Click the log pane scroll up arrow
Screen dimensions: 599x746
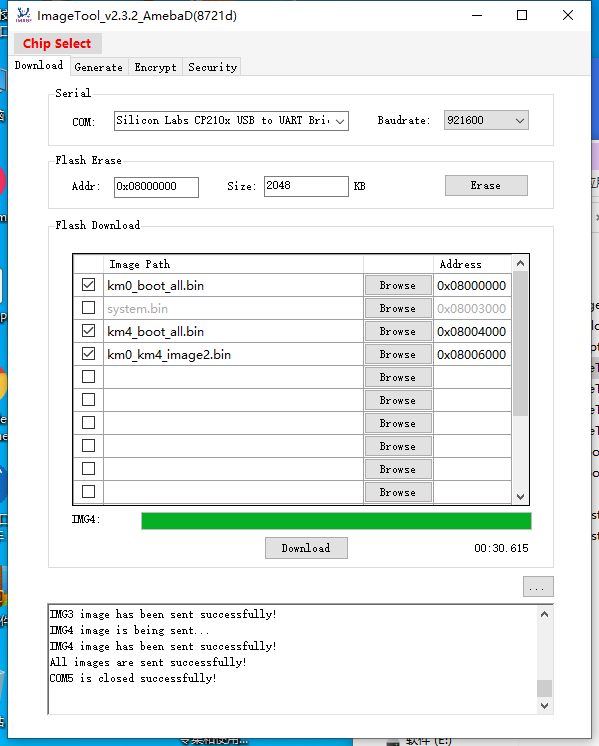tap(545, 614)
